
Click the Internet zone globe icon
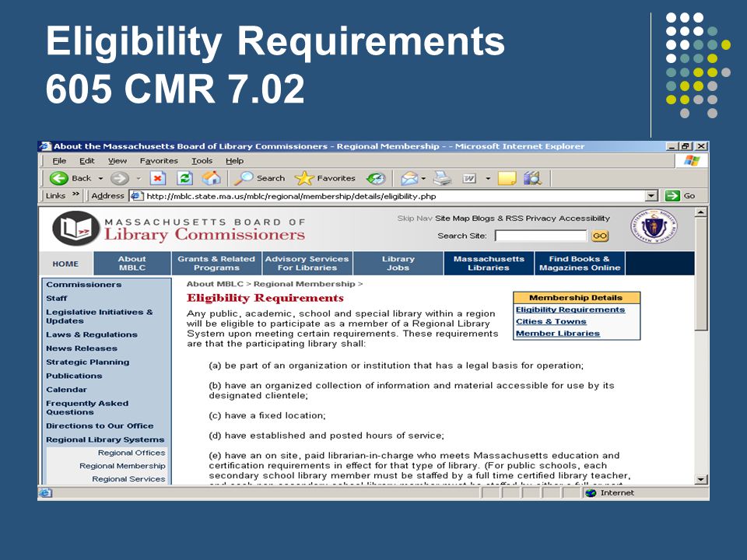[591, 493]
